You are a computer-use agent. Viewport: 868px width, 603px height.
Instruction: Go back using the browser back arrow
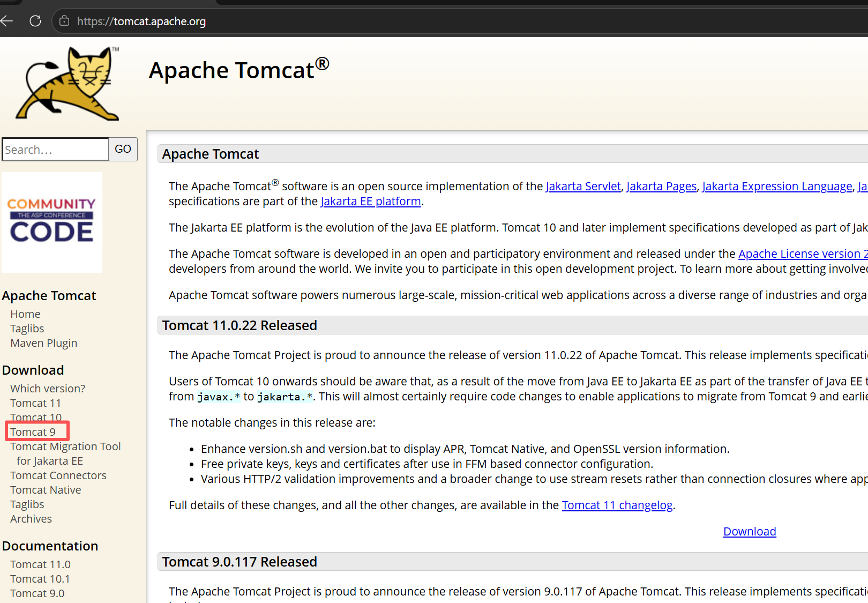(7, 21)
